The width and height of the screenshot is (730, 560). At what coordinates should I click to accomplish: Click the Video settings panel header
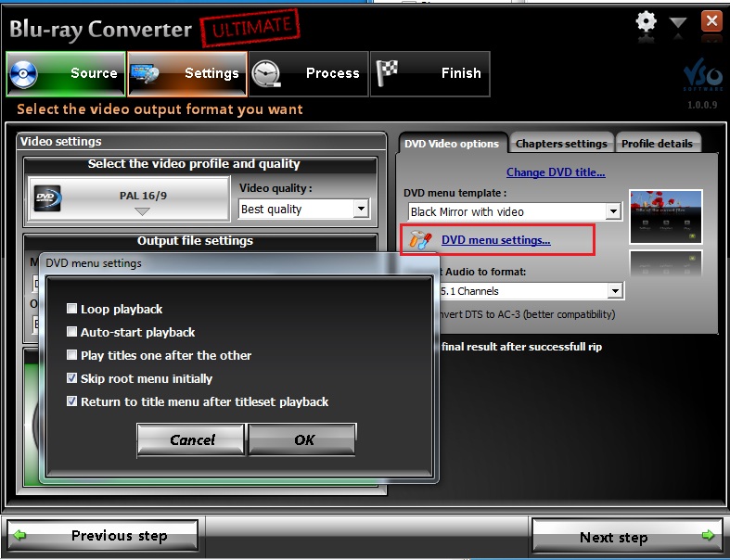point(201,141)
